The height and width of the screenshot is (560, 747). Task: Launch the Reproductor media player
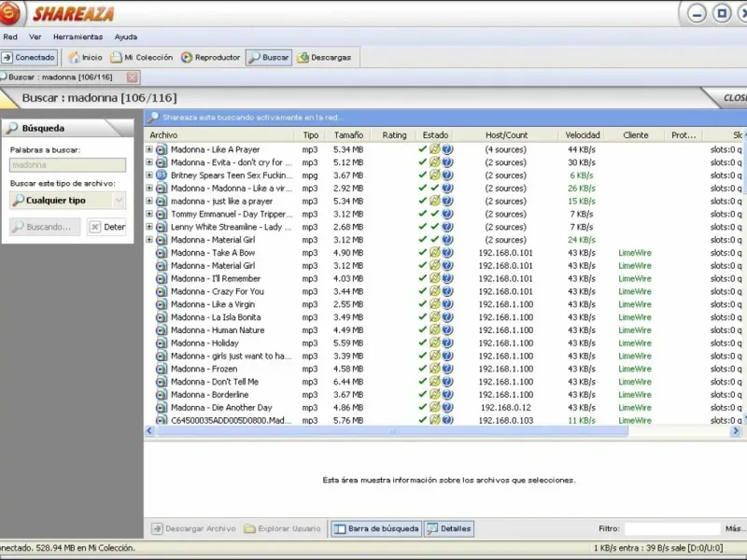coord(211,58)
